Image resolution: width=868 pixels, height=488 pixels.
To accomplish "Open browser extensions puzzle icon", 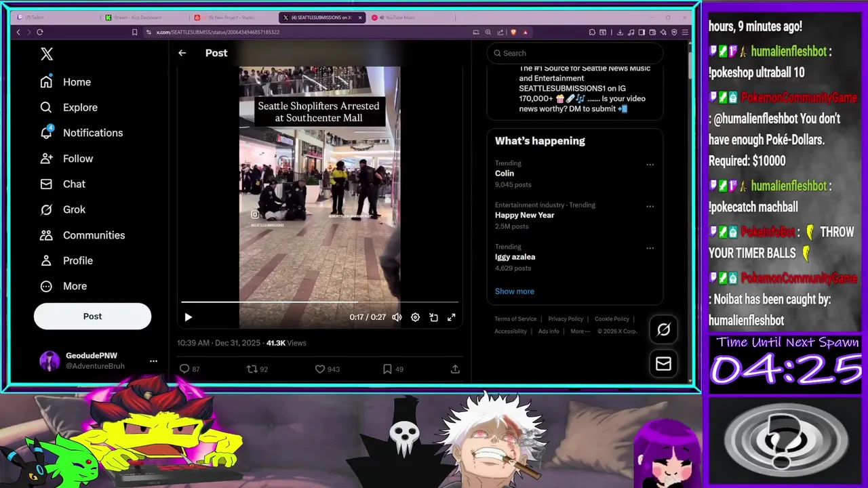I will click(x=592, y=32).
